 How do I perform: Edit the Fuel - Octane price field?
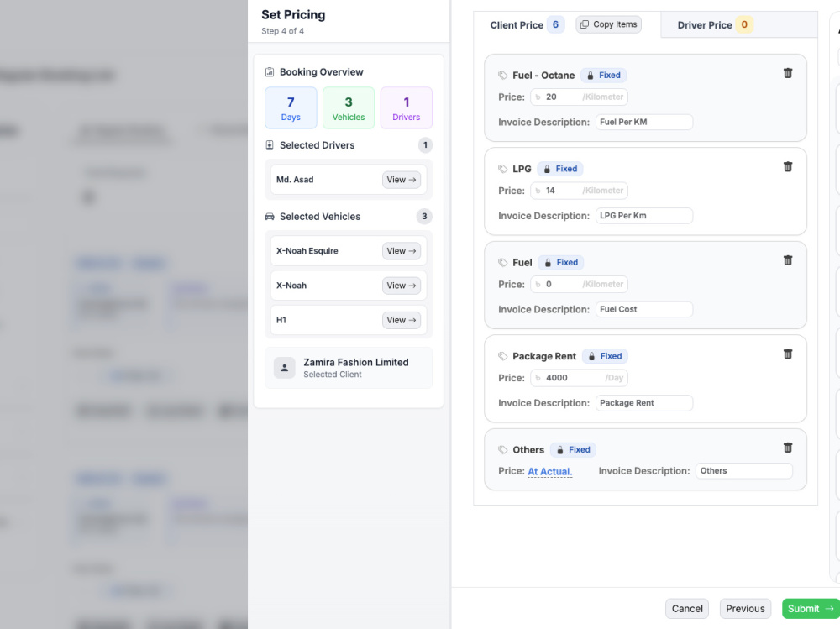(x=579, y=97)
